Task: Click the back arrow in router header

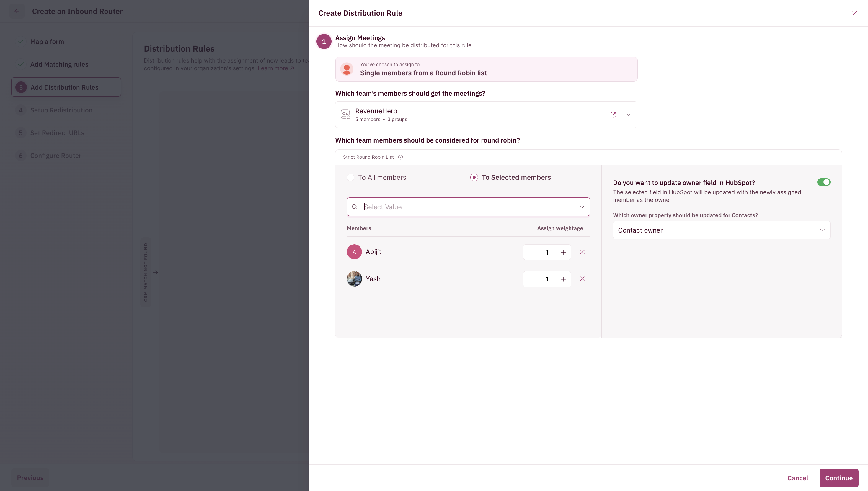Action: click(17, 11)
